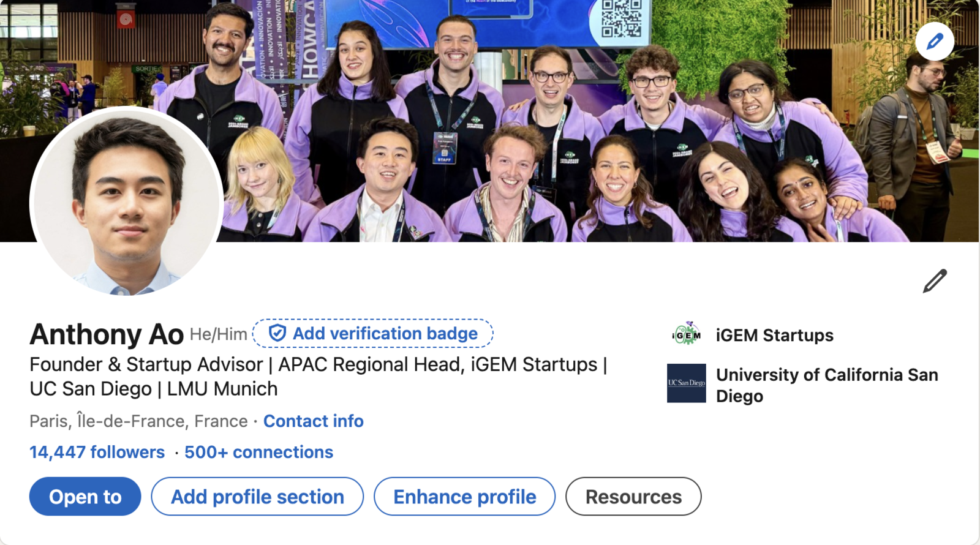This screenshot has height=545, width=980.
Task: Click the UC San Diego logo
Action: pyautogui.click(x=686, y=383)
